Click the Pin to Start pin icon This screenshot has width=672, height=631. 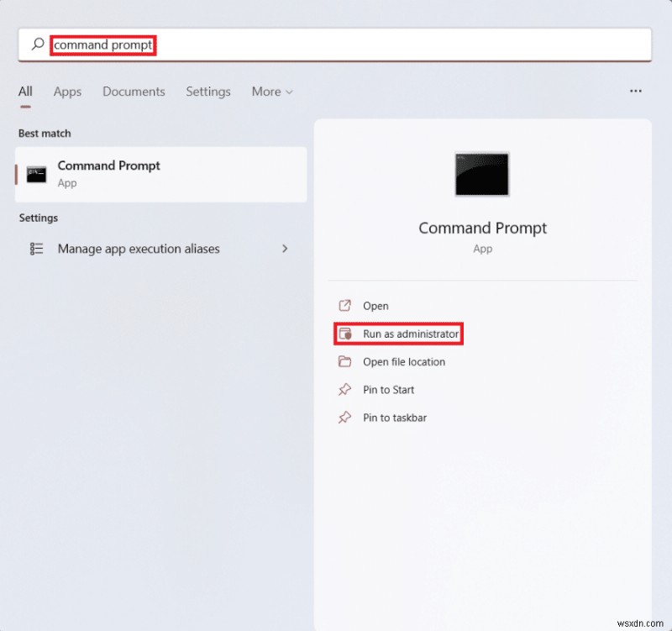pyautogui.click(x=346, y=389)
